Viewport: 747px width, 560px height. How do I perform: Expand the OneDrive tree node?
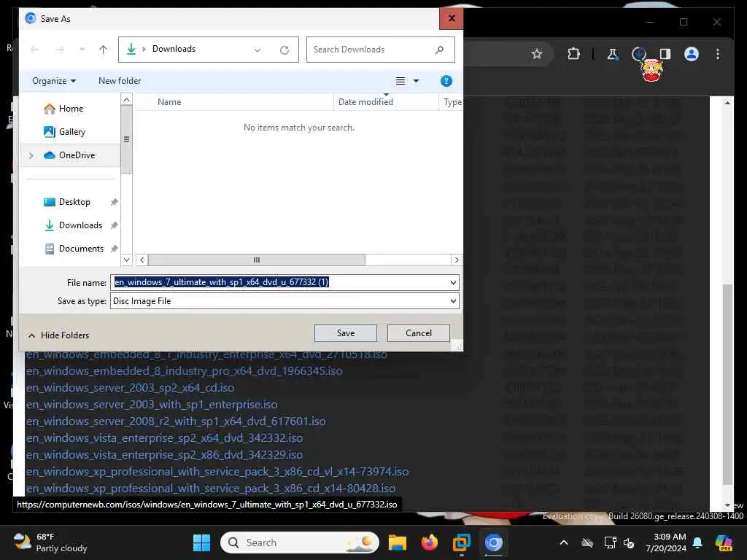click(31, 155)
